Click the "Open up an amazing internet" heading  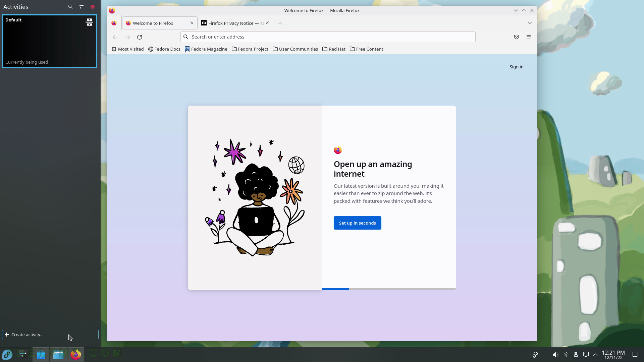click(x=373, y=169)
